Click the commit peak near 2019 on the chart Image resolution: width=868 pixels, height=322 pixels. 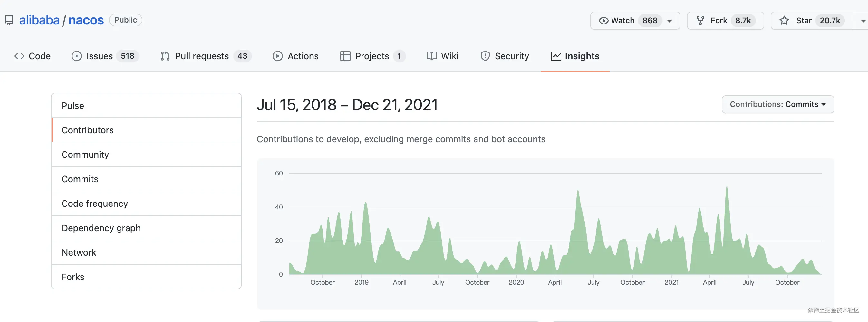pos(366,203)
